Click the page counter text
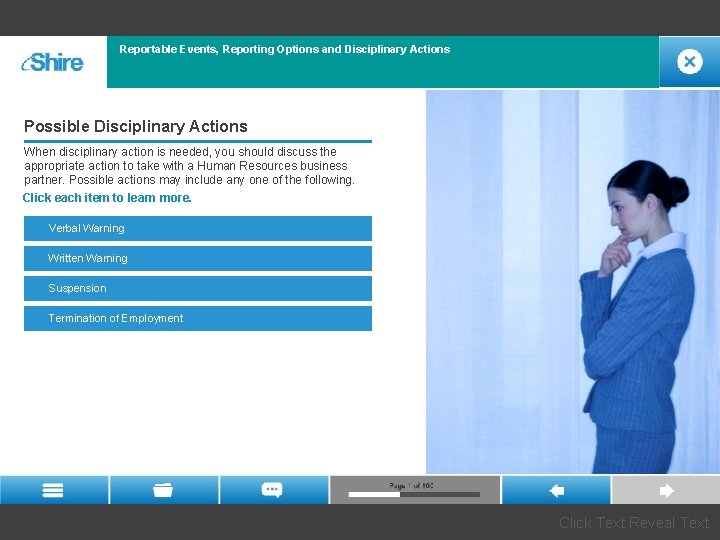This screenshot has width=720, height=540. pyautogui.click(x=411, y=485)
